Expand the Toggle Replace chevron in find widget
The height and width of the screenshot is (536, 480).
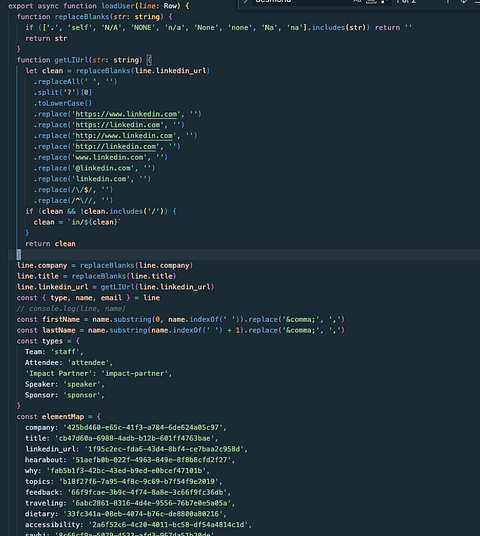point(245,1)
